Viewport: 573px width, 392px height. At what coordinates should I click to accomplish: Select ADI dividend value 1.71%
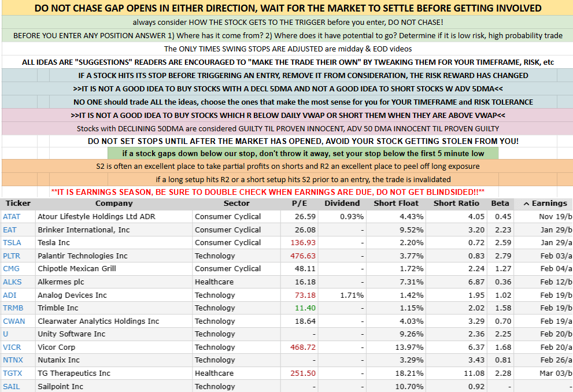point(352,295)
